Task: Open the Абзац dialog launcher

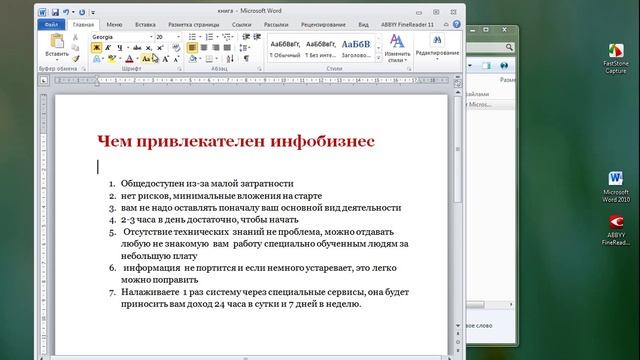Action: (259, 69)
